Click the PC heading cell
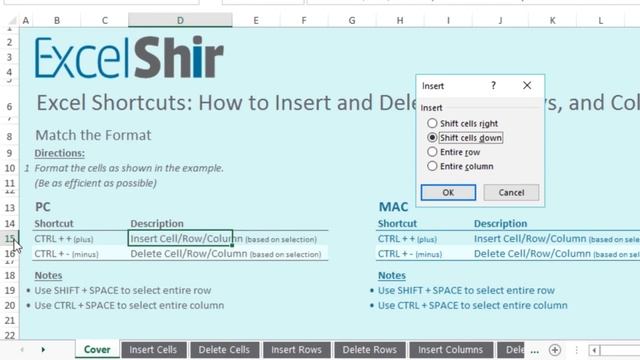Viewport: 640px width, 360px height. (43, 207)
